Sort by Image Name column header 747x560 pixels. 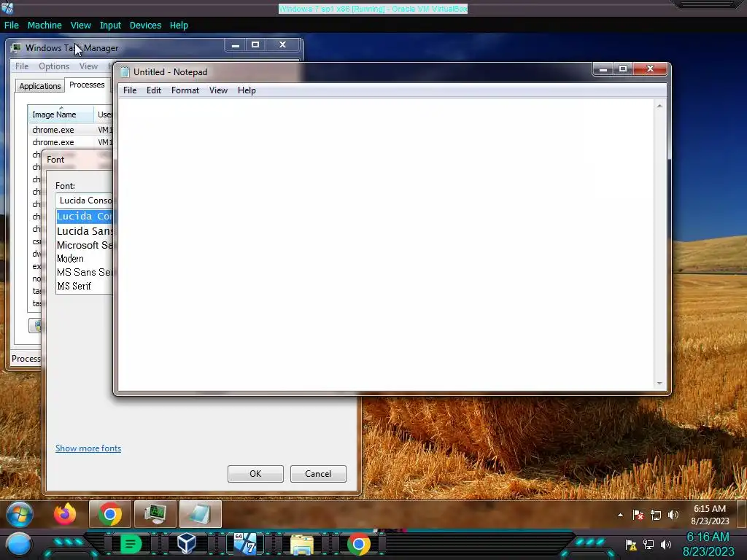tap(61, 114)
